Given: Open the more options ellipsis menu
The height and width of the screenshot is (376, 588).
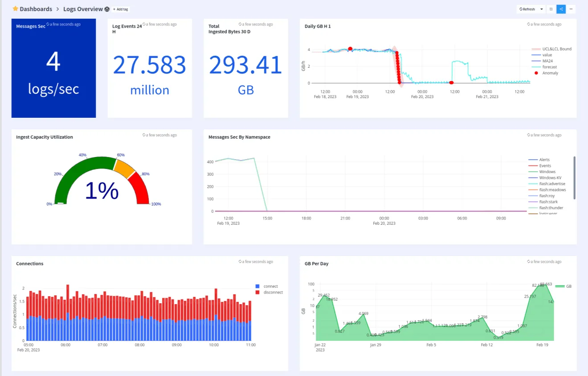Looking at the screenshot, I should (x=571, y=9).
